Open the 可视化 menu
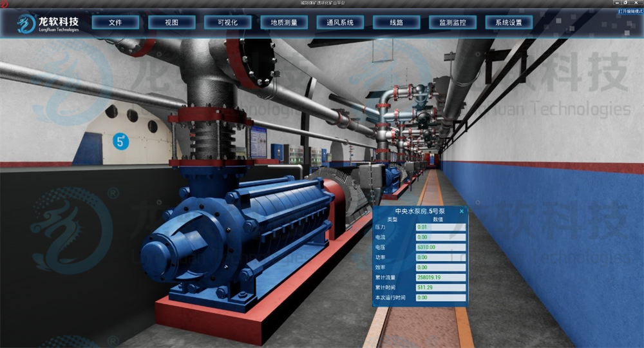This screenshot has height=348, width=644. pos(227,23)
